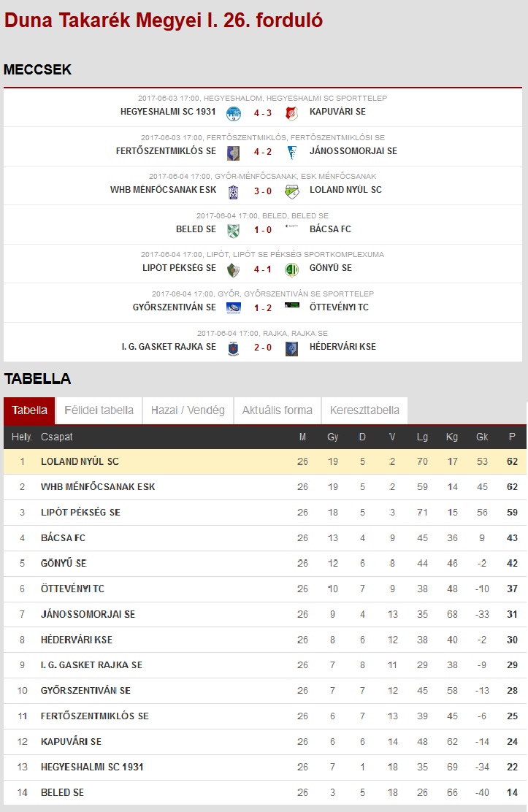Click the Győrszentiván SE team crest
The width and height of the screenshot is (528, 812).
tap(234, 308)
